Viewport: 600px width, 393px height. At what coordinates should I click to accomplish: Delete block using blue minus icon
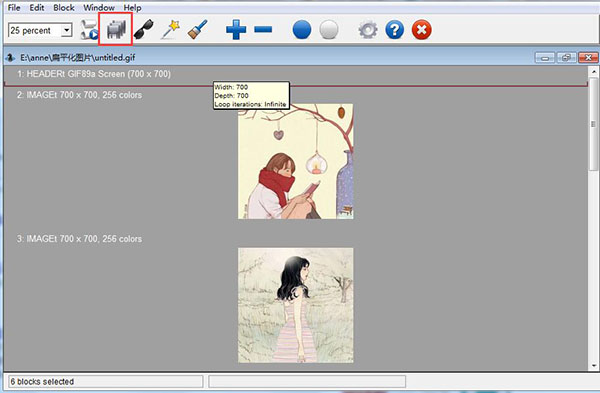263,29
